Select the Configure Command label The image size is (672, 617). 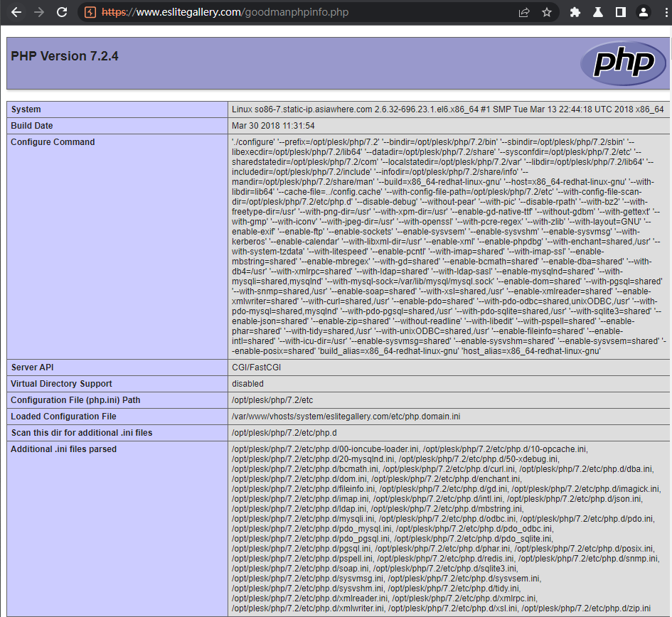[x=53, y=142]
